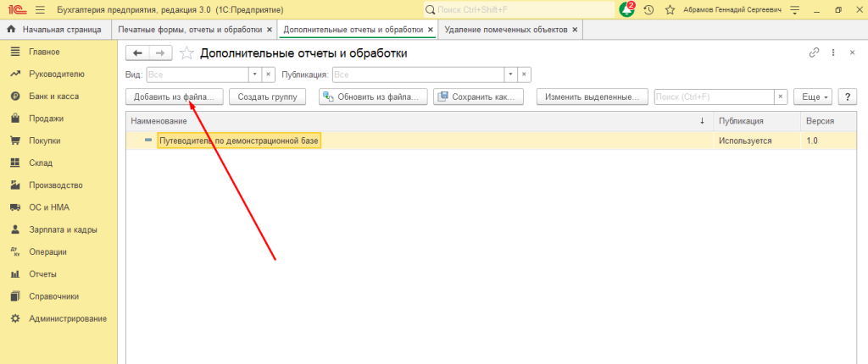The width and height of the screenshot is (868, 364).
Task: Switch to Печатные формы, отчеты и обработки tab
Action: click(x=189, y=29)
